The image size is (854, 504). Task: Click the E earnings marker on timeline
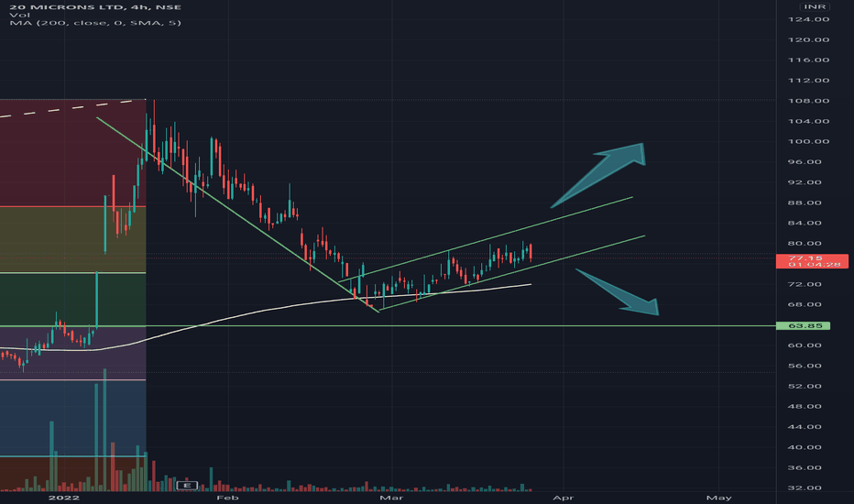[x=187, y=485]
